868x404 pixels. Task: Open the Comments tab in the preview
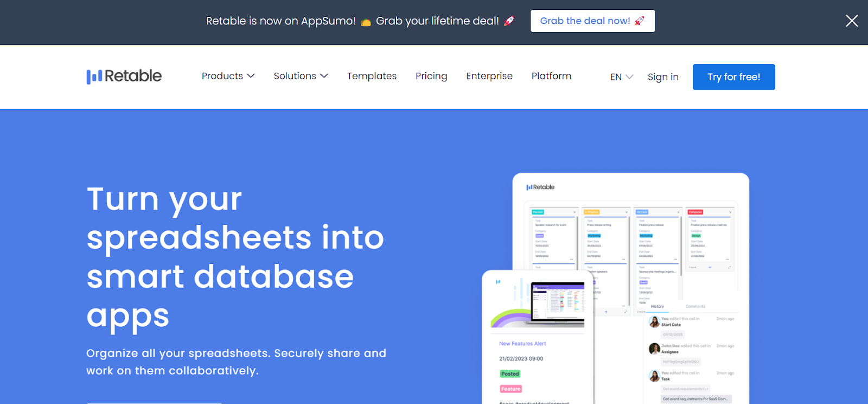click(x=695, y=306)
